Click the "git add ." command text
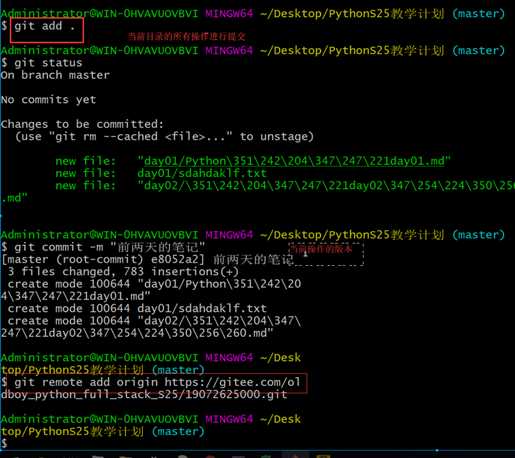This screenshot has height=458, width=515. coord(44,26)
